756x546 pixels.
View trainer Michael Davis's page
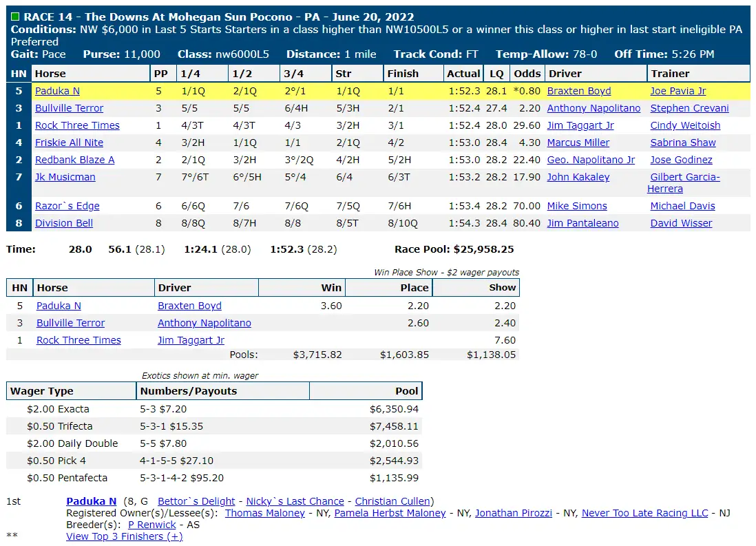coord(683,206)
